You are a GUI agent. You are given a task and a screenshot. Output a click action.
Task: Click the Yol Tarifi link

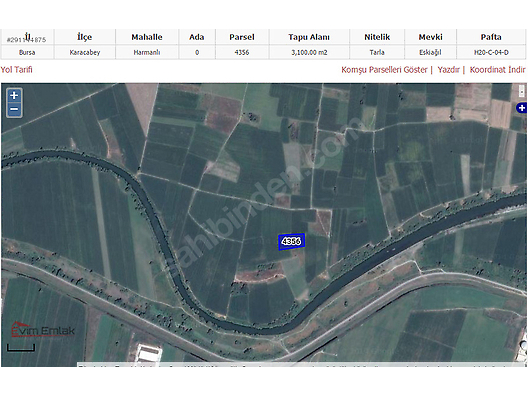coord(16,70)
